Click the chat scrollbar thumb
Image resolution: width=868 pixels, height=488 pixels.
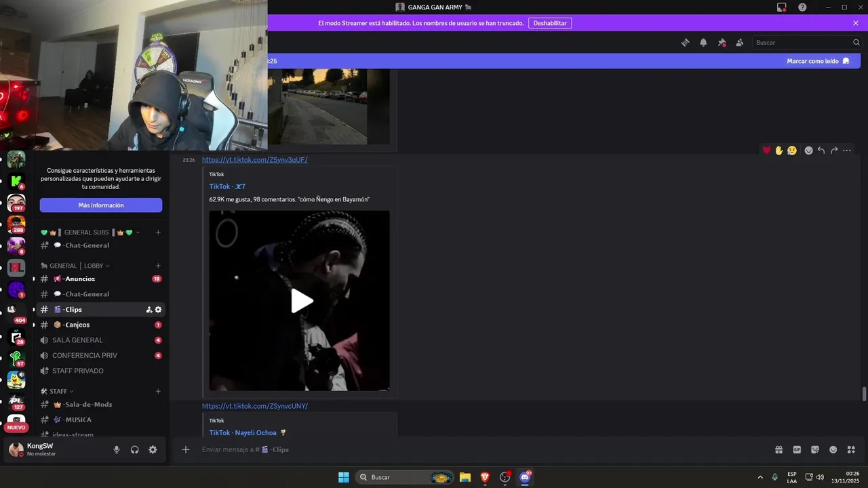tap(863, 394)
